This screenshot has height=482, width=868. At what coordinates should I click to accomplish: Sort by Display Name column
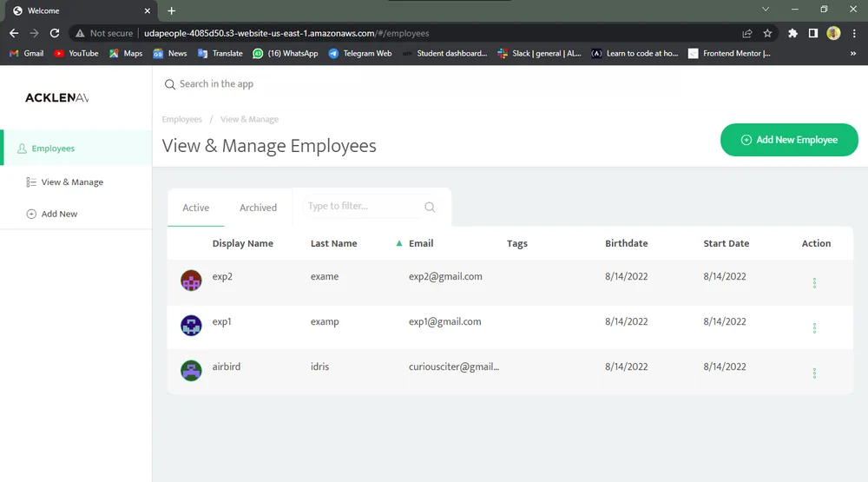(242, 243)
